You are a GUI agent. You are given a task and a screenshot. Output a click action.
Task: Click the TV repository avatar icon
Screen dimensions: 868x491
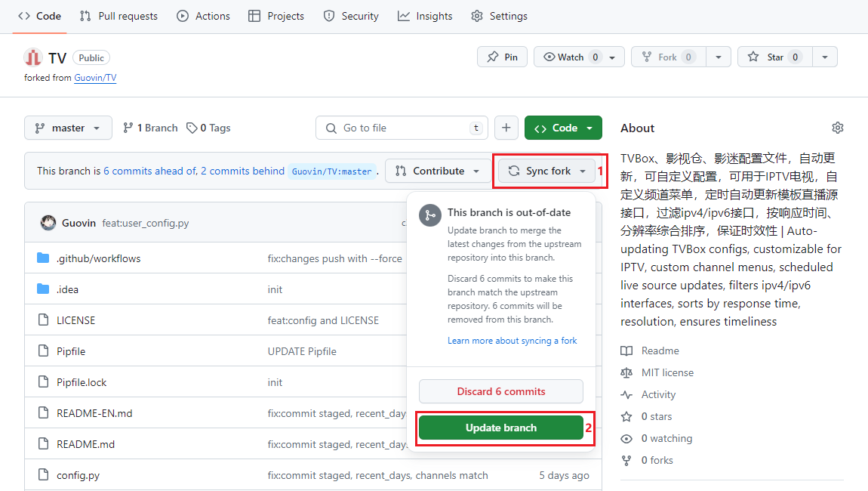[32, 57]
